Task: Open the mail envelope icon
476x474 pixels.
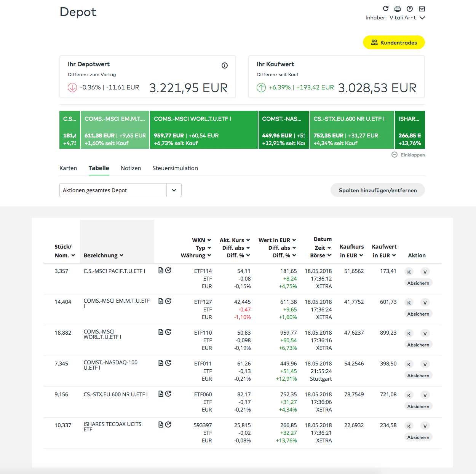Action: 422,9
